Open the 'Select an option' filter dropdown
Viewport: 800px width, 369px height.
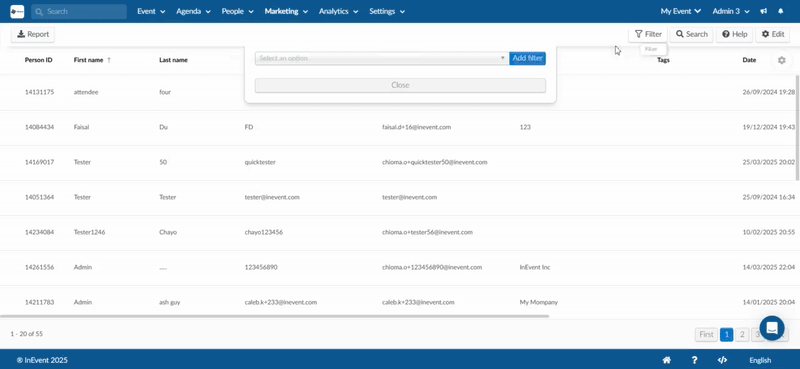pyautogui.click(x=381, y=58)
